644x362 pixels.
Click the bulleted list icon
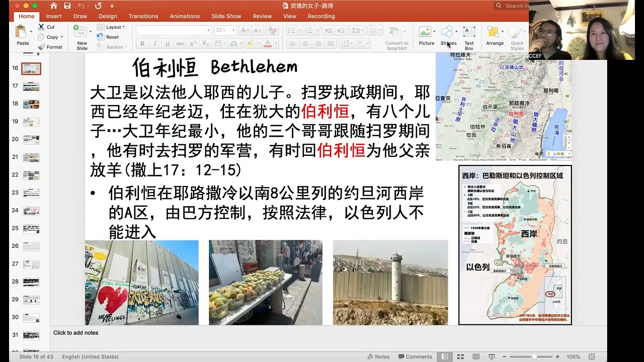pos(291,30)
